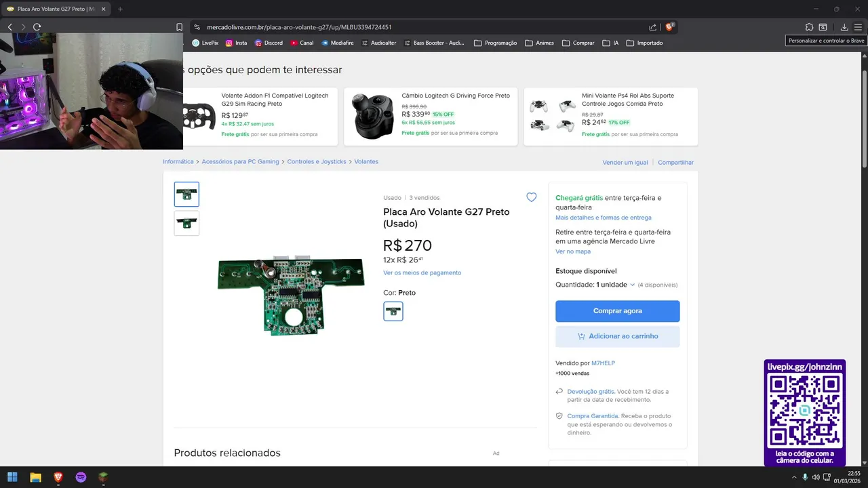Open the Programação bookmarks folder
Viewport: 868px width, 488px height.
pos(496,43)
